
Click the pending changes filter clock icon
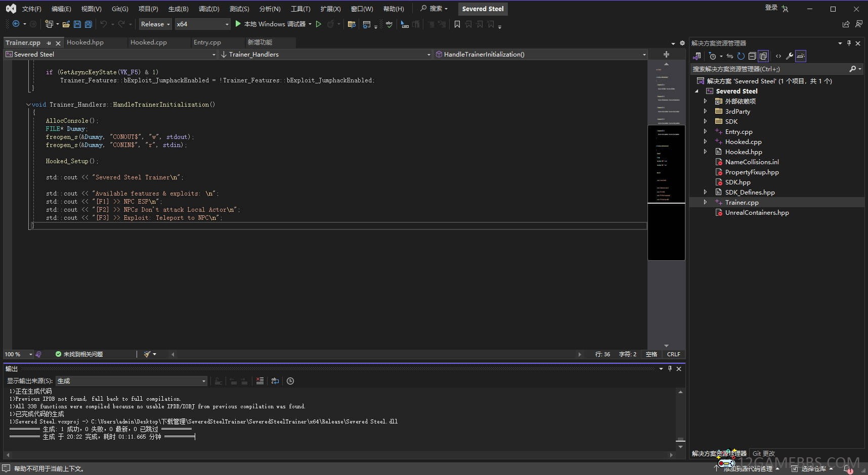[713, 56]
